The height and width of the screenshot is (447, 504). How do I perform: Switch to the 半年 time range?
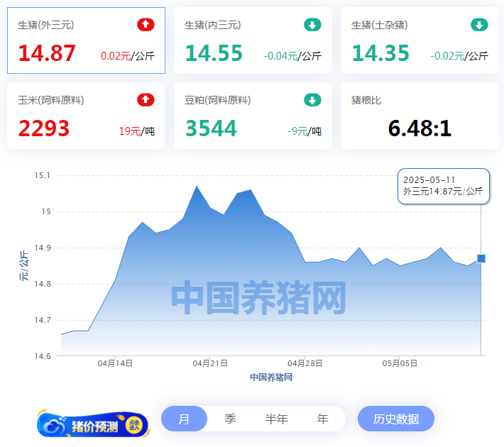276,419
